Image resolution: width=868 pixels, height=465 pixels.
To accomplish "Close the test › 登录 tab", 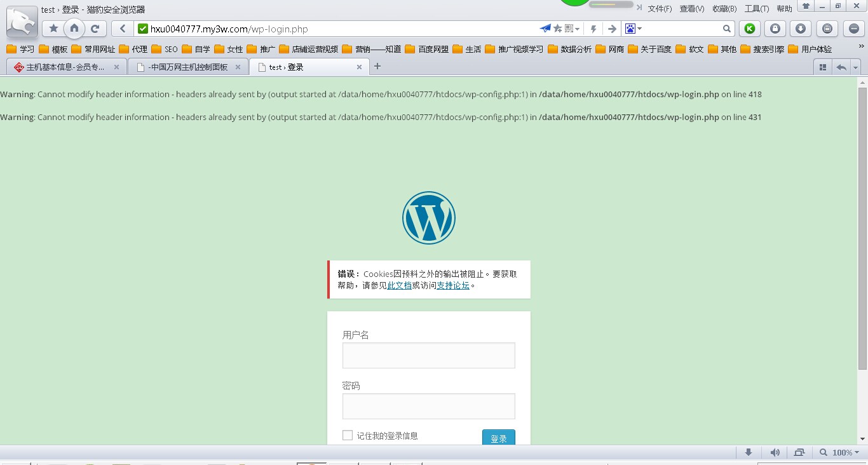I will coord(359,67).
